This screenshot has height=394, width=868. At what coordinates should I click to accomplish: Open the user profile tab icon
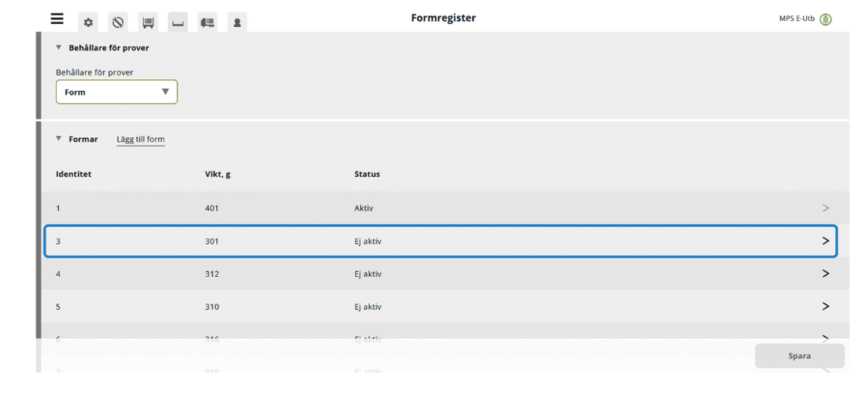[x=237, y=22]
